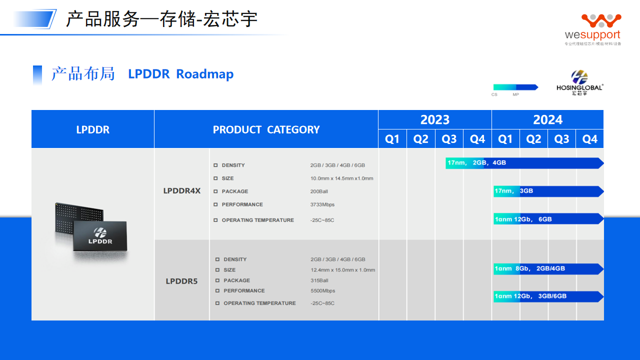Click the wesupport logo
The height and width of the screenshot is (360, 640).
point(593,29)
